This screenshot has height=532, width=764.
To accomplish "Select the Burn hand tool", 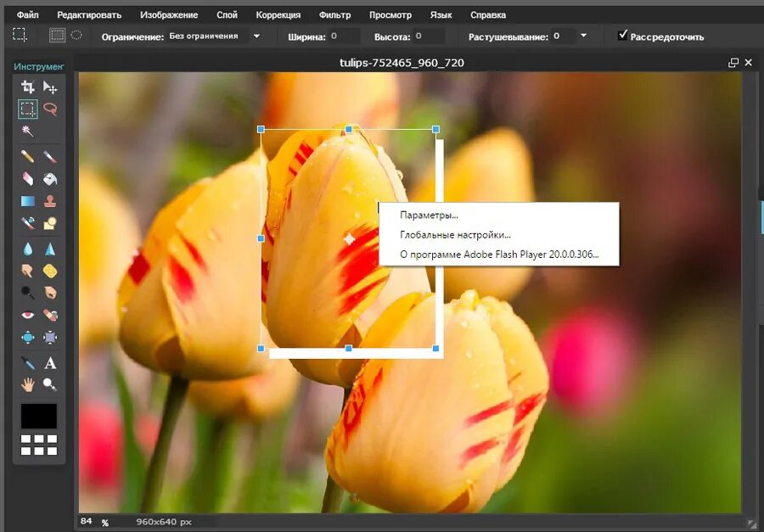I will pyautogui.click(x=50, y=293).
